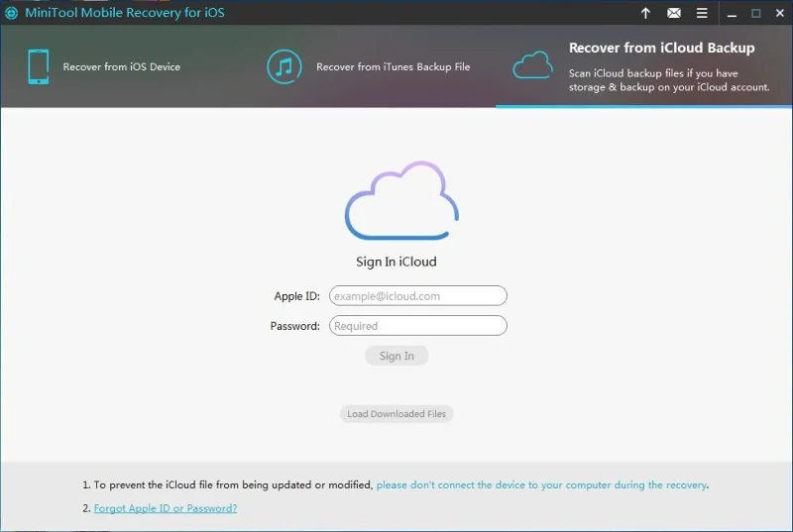Maximize the MiniTool window
The height and width of the screenshot is (532, 793).
point(755,13)
